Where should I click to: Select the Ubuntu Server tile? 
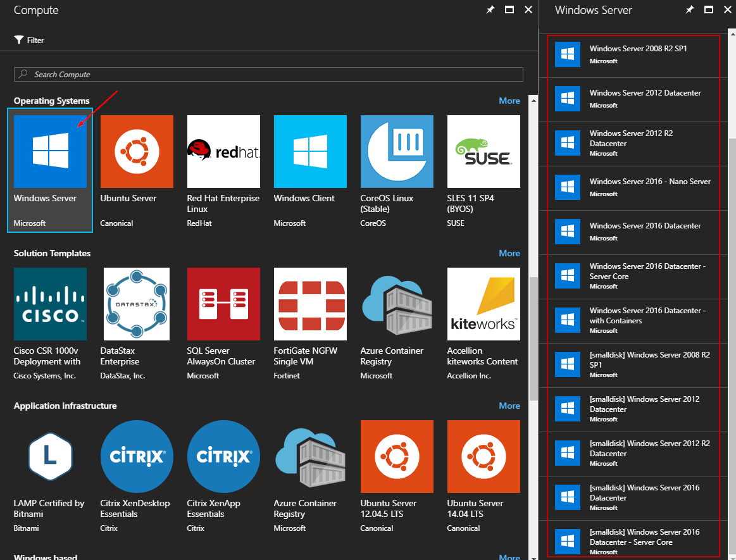pyautogui.click(x=137, y=171)
